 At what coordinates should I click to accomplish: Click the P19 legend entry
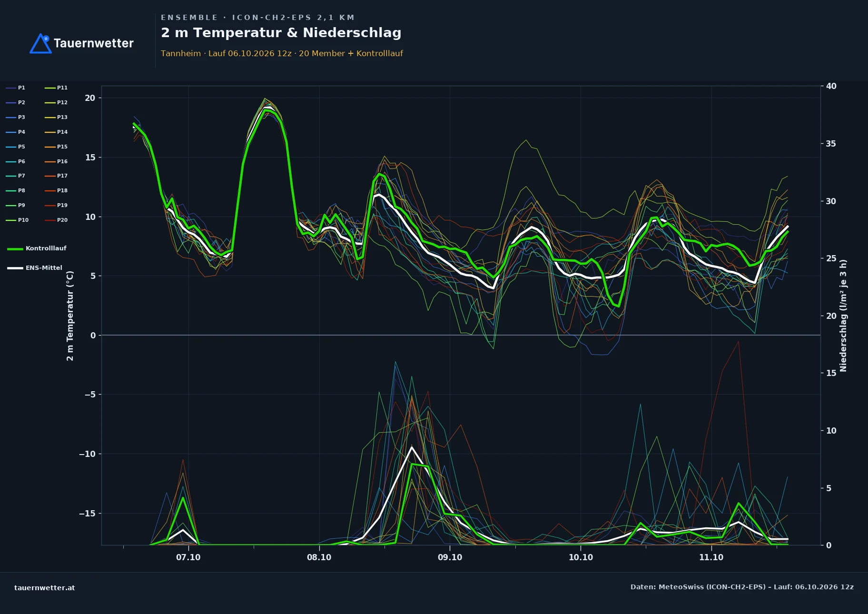[56, 205]
